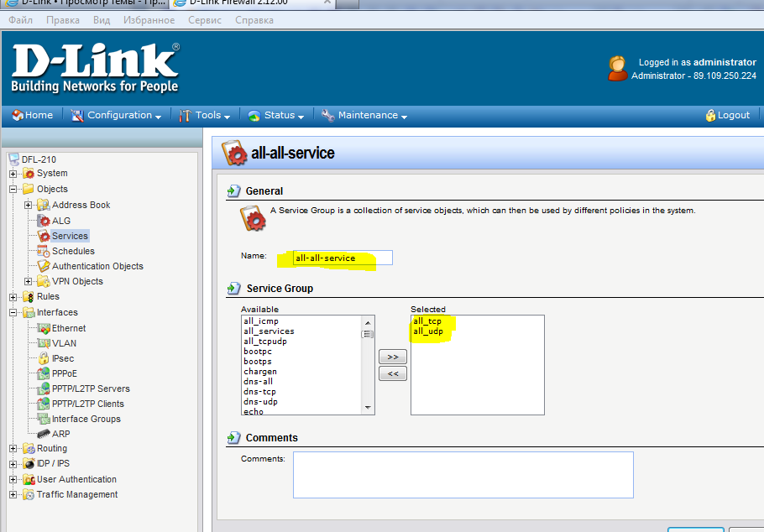This screenshot has height=532, width=764.
Task: Select all_icmp in Available list
Action: tap(261, 321)
